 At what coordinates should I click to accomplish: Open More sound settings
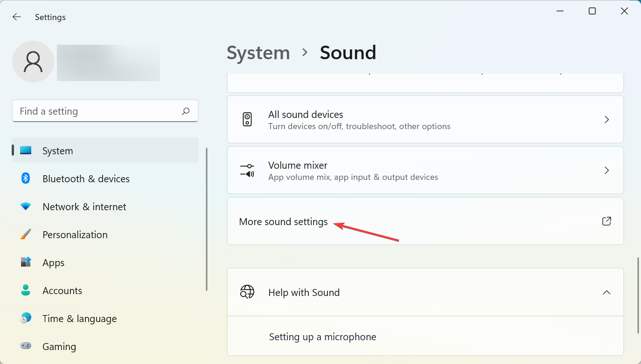point(284,222)
